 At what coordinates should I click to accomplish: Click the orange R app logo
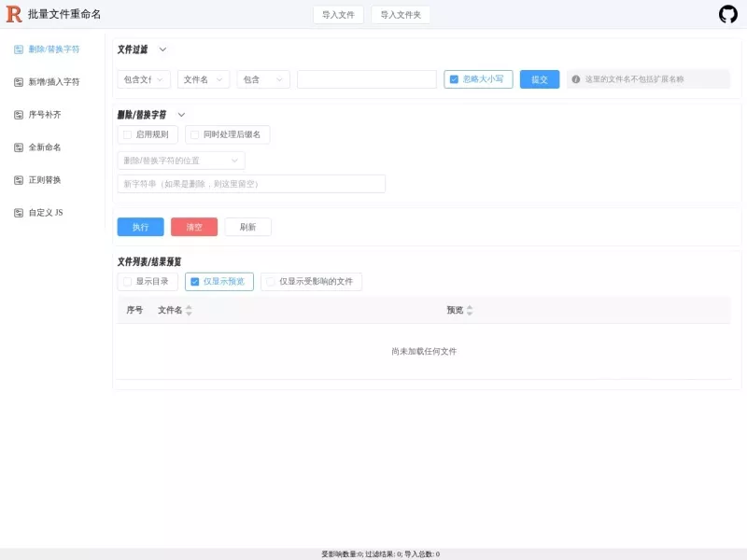[14, 14]
